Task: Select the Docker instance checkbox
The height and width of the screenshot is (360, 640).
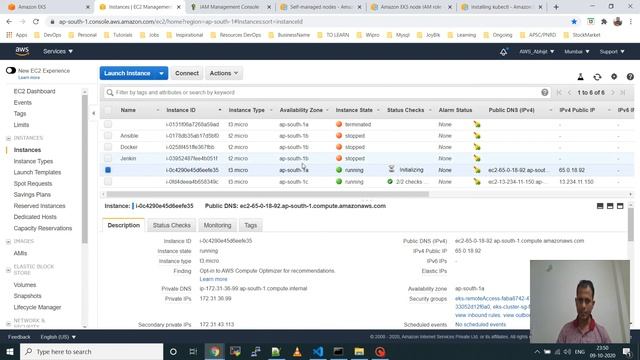Action: [x=108, y=147]
